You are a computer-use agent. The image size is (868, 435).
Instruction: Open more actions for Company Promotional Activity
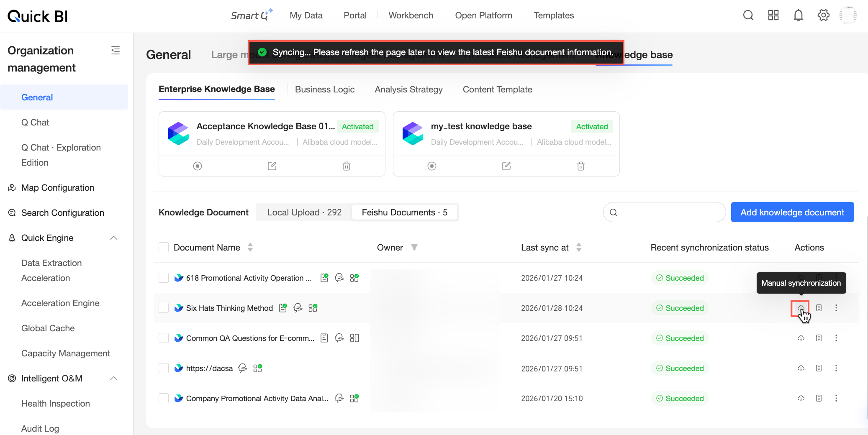[836, 398]
